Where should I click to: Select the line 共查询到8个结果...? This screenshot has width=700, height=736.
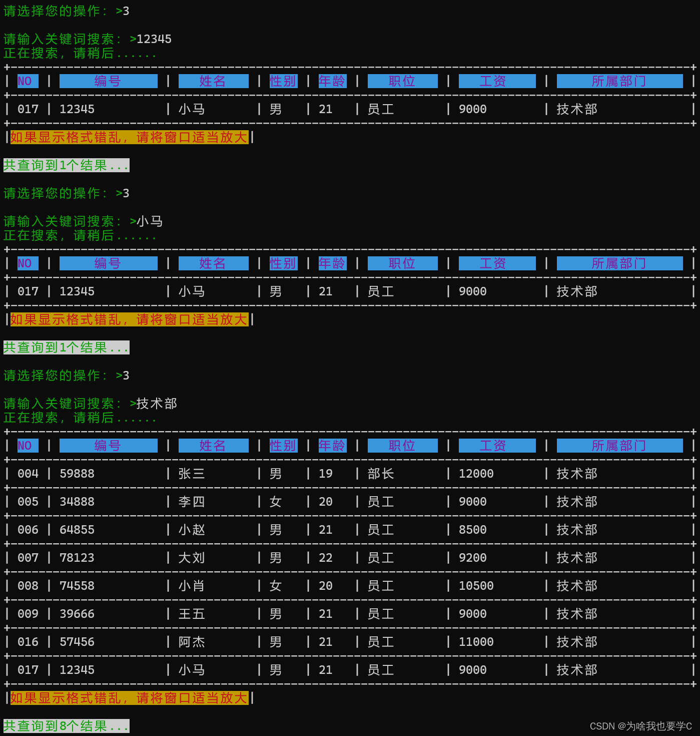[67, 726]
